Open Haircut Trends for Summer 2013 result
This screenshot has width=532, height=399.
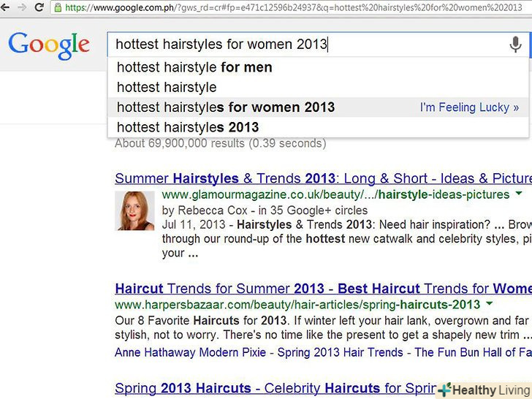[323, 289]
